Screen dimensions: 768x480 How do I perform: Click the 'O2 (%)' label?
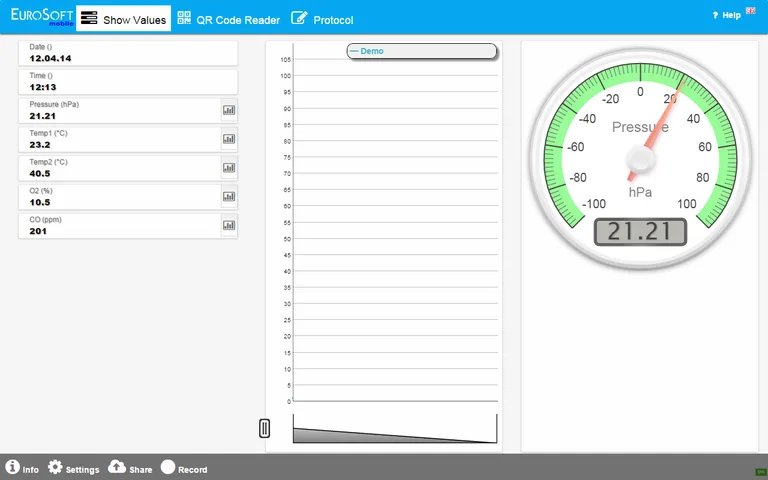click(x=41, y=191)
